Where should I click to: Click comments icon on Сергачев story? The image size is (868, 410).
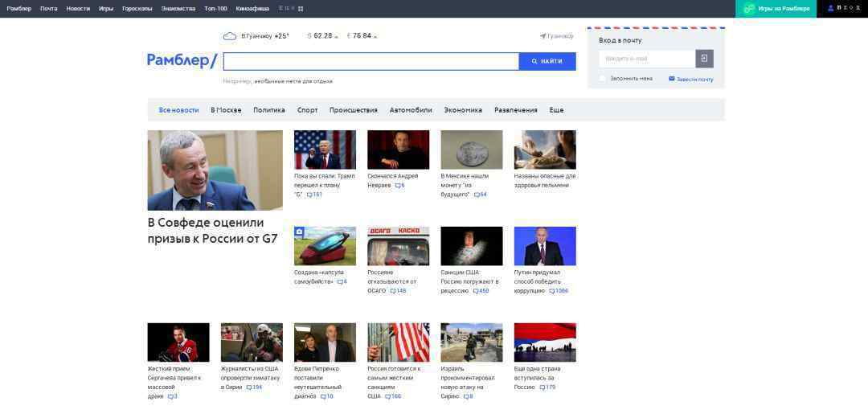click(x=172, y=396)
